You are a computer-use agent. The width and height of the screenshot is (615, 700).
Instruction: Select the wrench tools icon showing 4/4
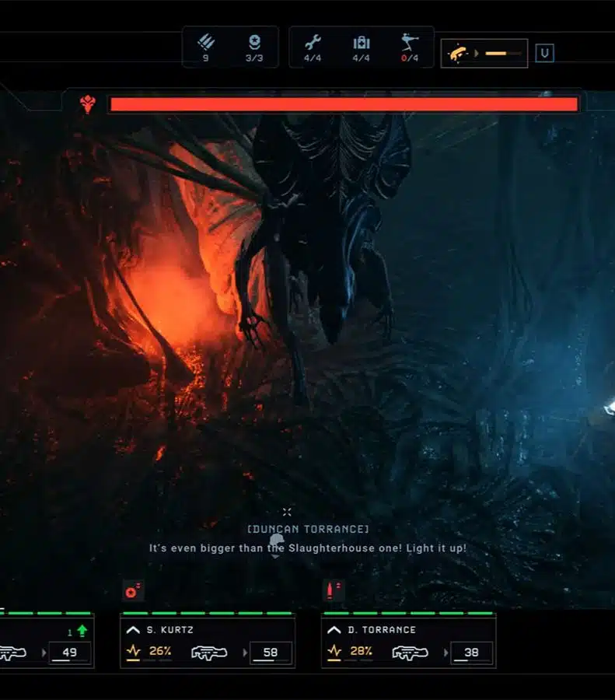(313, 43)
